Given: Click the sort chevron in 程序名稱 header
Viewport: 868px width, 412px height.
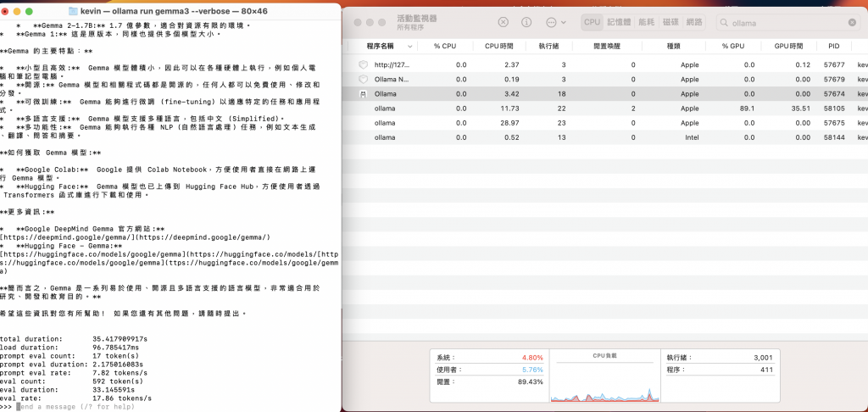Looking at the screenshot, I should point(410,47).
